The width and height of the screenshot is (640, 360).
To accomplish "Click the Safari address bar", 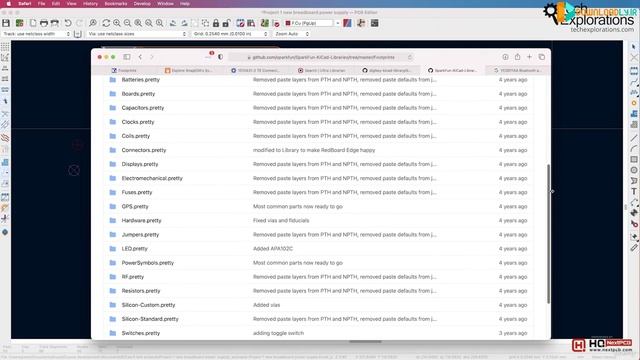I will [x=321, y=57].
